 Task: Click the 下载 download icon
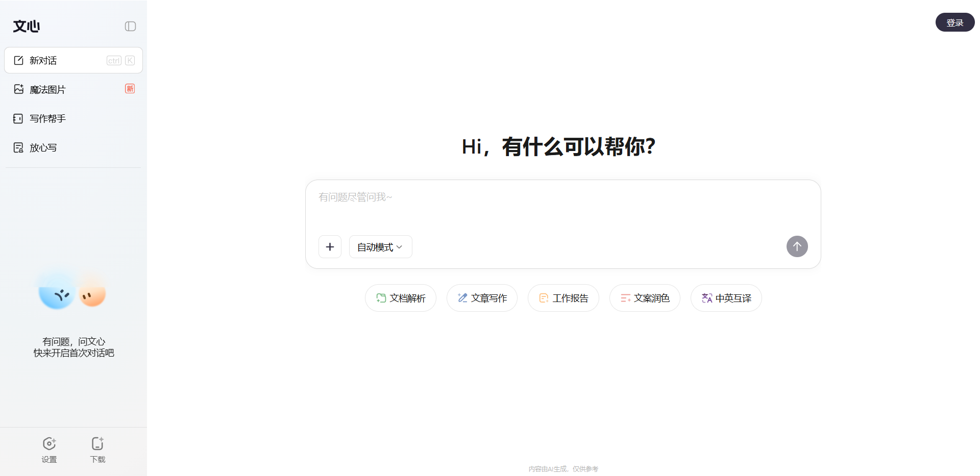point(97,449)
